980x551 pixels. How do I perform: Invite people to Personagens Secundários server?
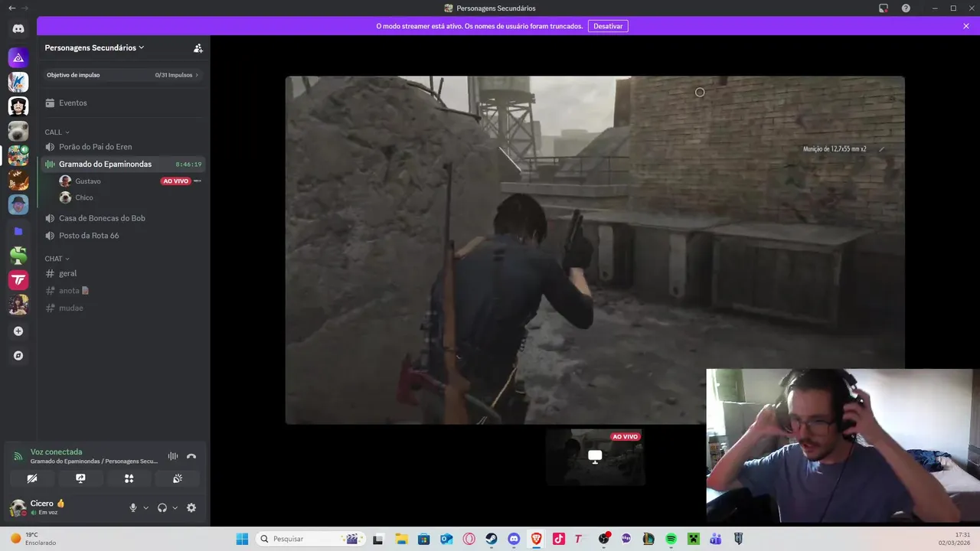(198, 47)
